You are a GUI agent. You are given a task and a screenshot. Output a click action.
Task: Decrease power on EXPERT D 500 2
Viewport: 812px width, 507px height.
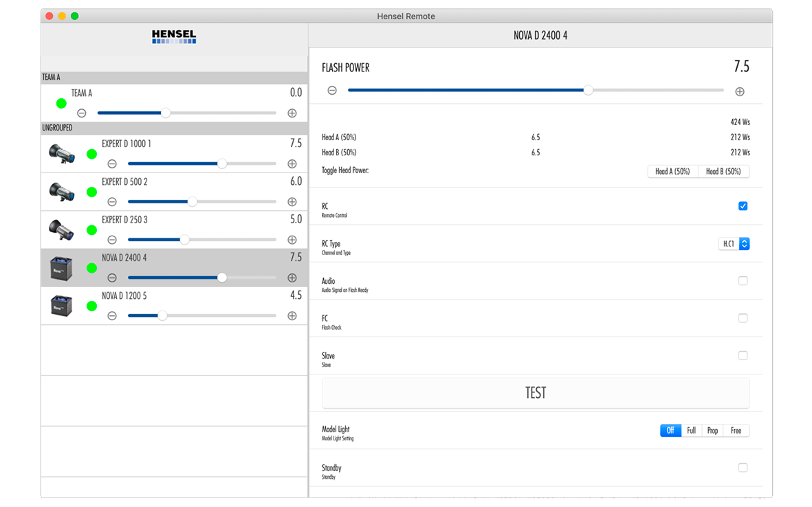click(x=112, y=202)
